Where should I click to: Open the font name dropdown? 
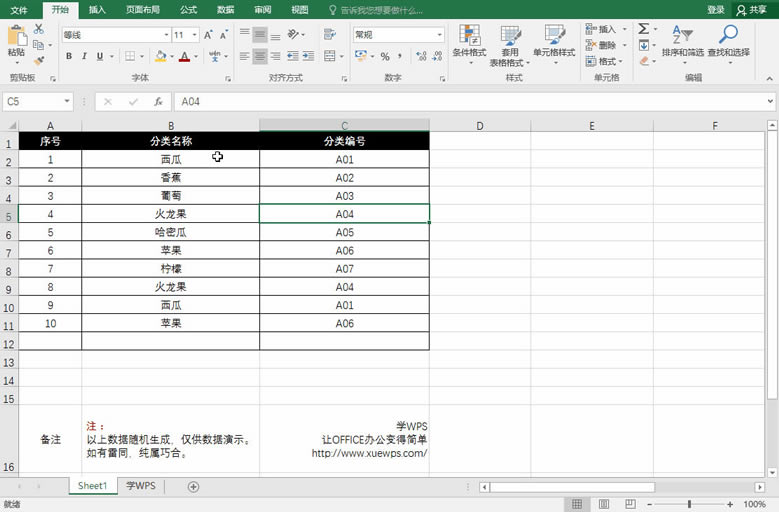point(165,35)
